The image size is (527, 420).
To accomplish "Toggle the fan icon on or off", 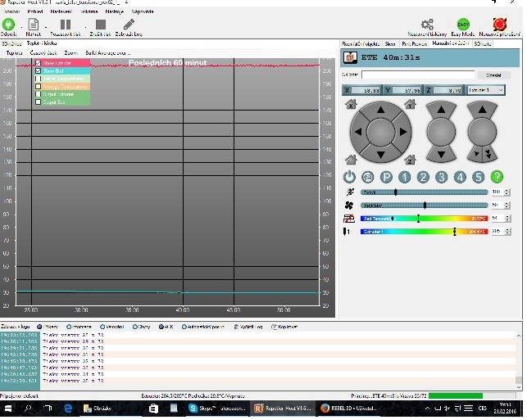I will coord(349,205).
